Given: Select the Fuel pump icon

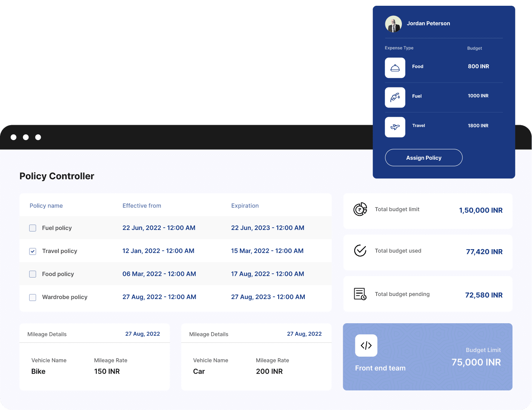Looking at the screenshot, I should [x=395, y=97].
